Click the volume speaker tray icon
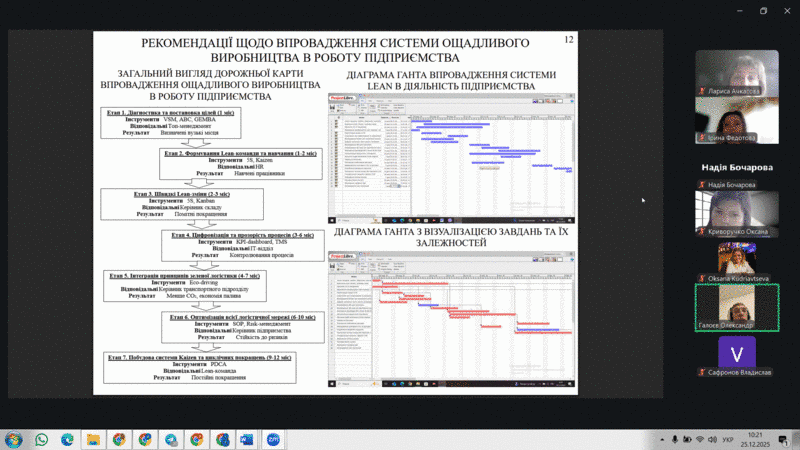The height and width of the screenshot is (450, 800). coord(712,439)
